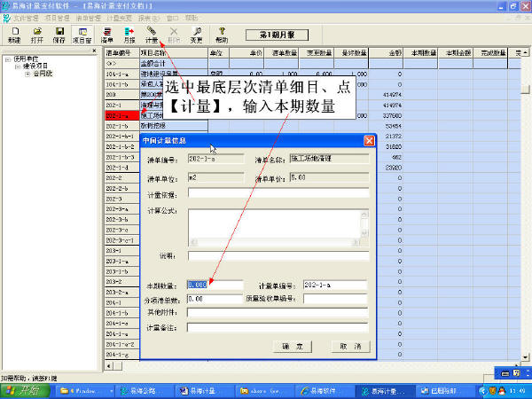Image resolution: width=532 pixels, height=399 pixels.
Task: Select row 202-1-b in the list
Action: [x=122, y=126]
